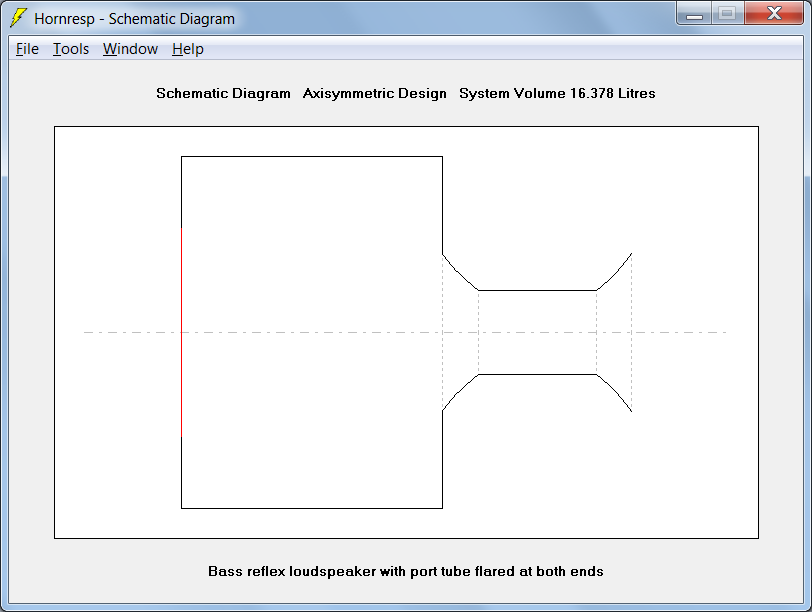Click the red driver diaphragm line
The width and height of the screenshot is (812, 612).
(x=181, y=332)
